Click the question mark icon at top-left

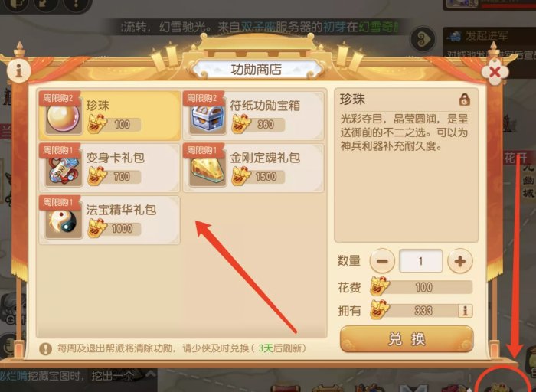tap(77, 5)
